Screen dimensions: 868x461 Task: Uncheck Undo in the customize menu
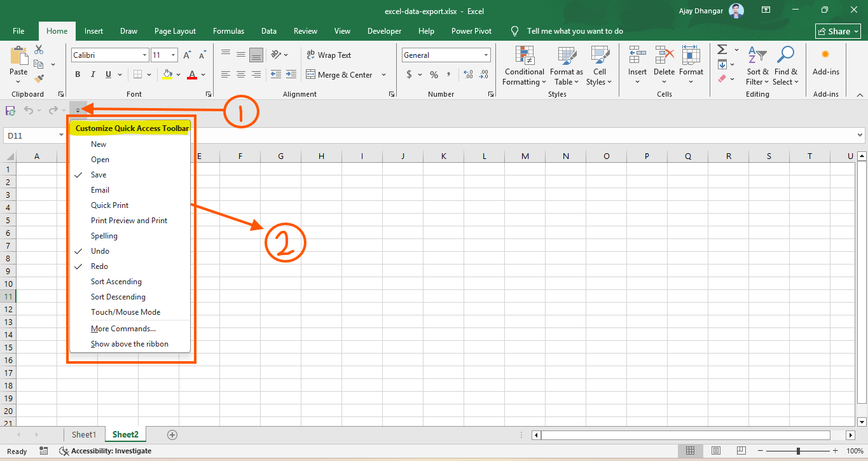pos(129,251)
